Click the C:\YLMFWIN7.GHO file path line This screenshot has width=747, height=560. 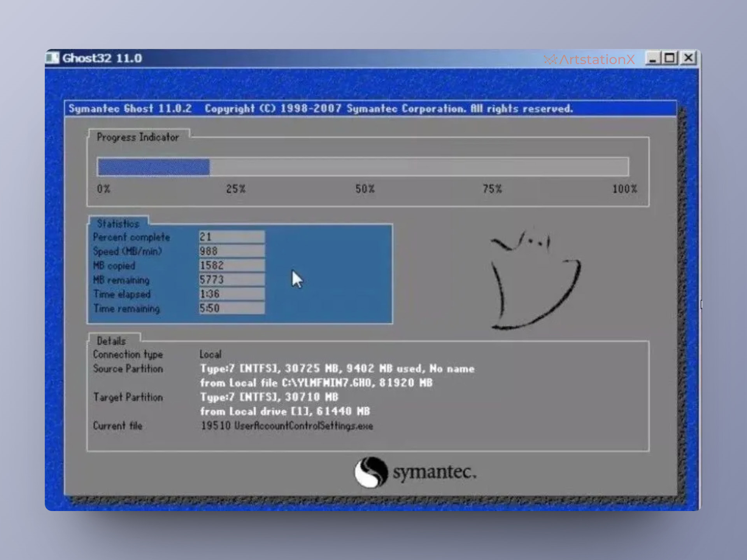pyautogui.click(x=316, y=383)
